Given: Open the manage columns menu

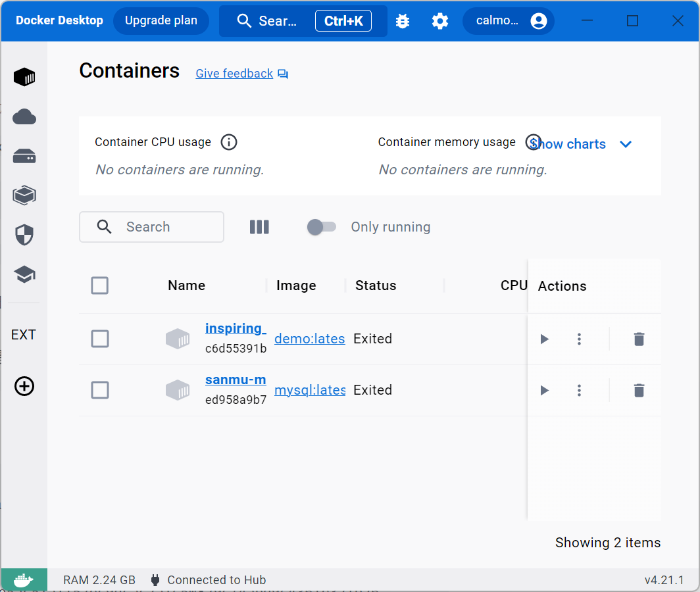Looking at the screenshot, I should [259, 227].
